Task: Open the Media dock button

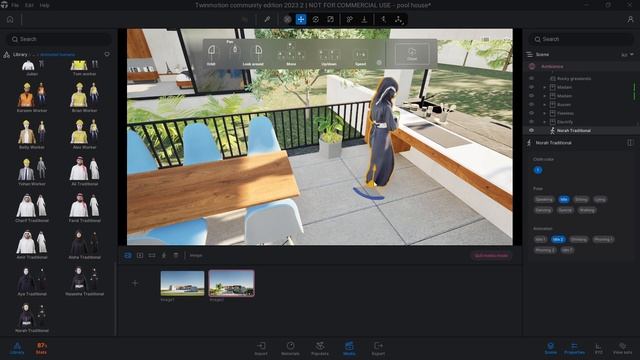Action: click(349, 348)
